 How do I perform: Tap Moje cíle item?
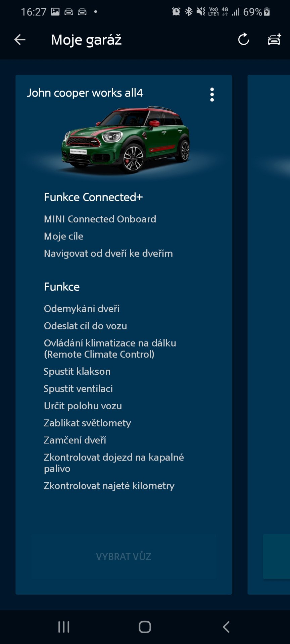pyautogui.click(x=63, y=236)
